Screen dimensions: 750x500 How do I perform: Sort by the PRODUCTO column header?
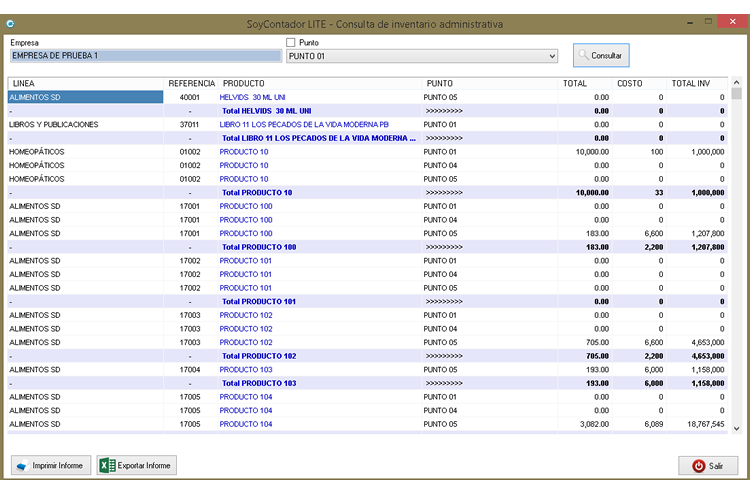tap(320, 83)
